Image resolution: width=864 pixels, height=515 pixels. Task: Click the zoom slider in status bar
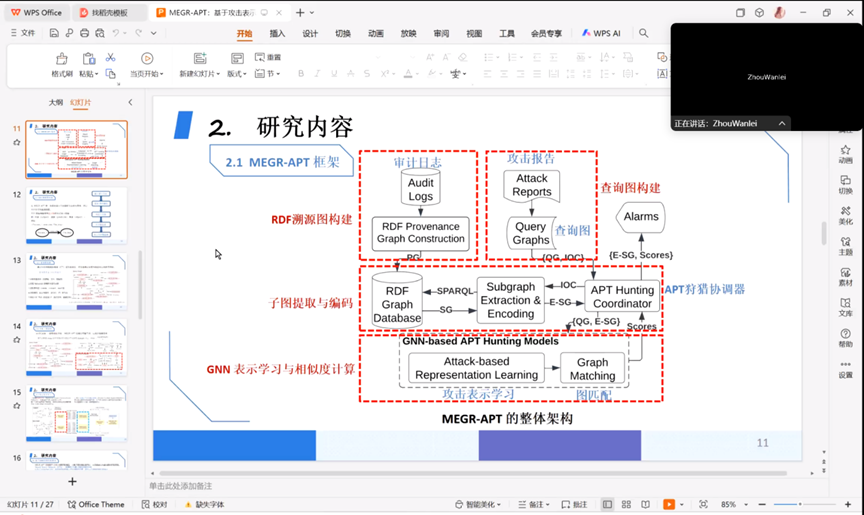pyautogui.click(x=800, y=505)
